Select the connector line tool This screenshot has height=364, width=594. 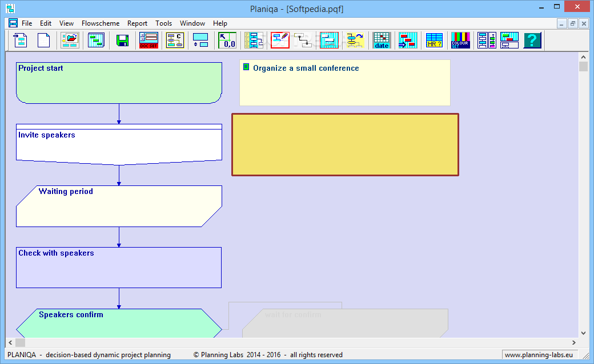(x=303, y=40)
